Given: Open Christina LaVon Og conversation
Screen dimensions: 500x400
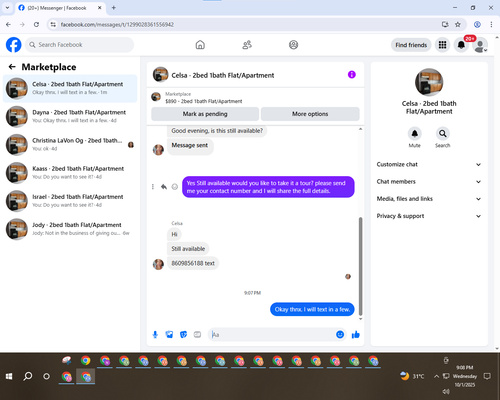Looking at the screenshot, I should [70, 144].
